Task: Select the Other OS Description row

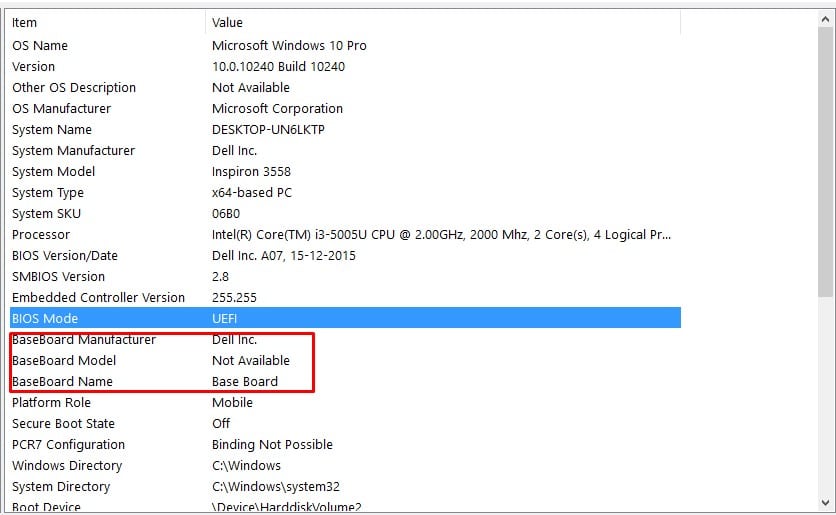Action: click(x=345, y=87)
